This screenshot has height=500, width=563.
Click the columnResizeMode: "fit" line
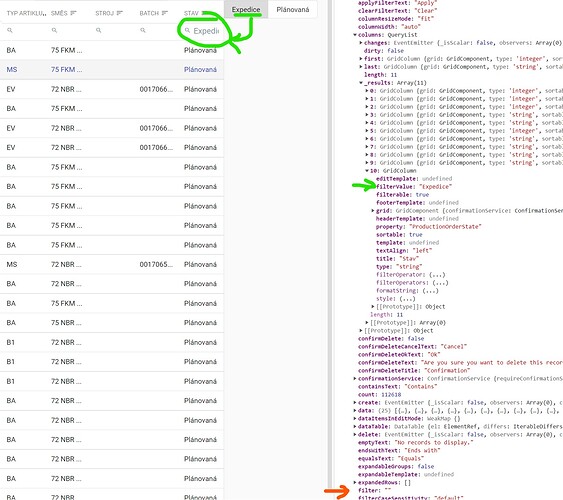[x=396, y=19]
